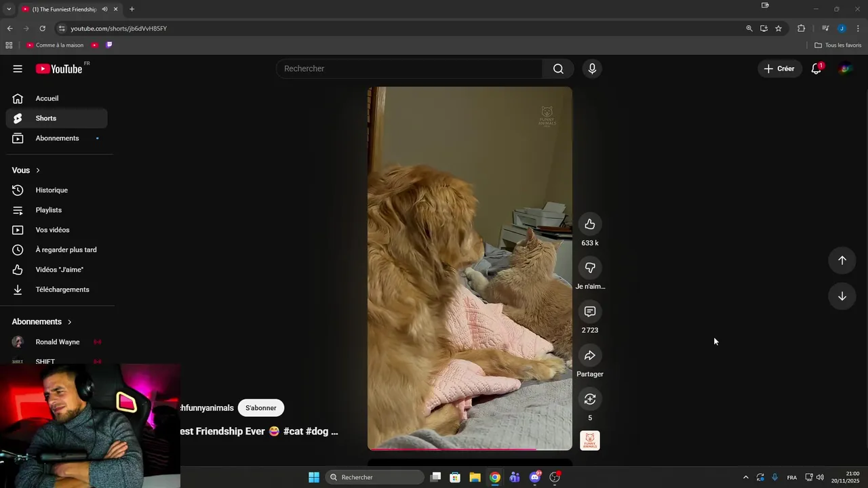This screenshot has height=488, width=868.
Task: Go to the YouTube home logo
Action: [59, 68]
